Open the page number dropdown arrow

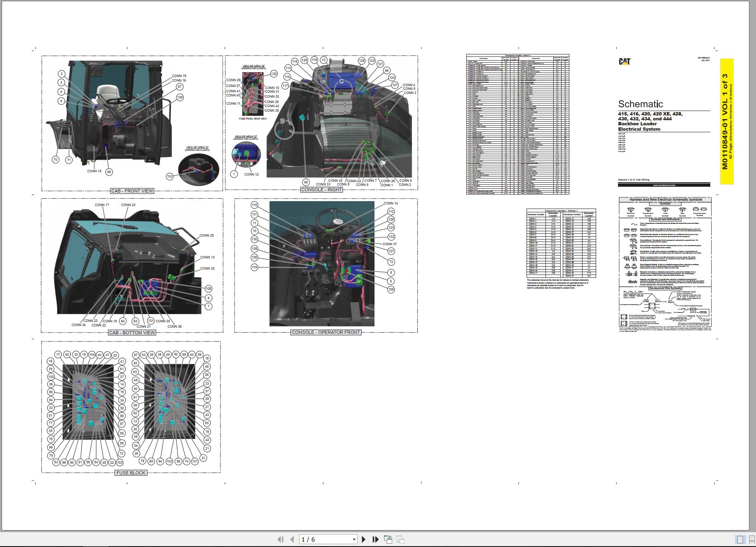click(x=354, y=540)
